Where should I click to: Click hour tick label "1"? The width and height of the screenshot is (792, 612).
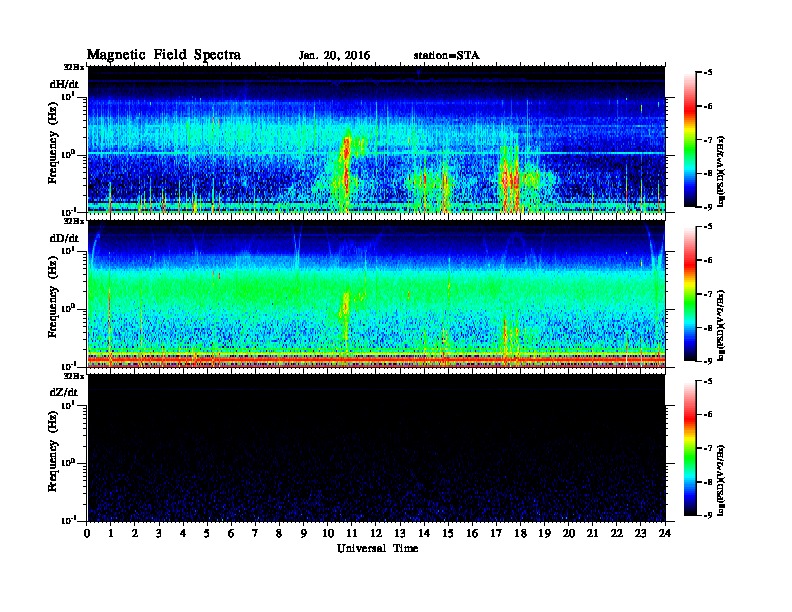point(111,533)
